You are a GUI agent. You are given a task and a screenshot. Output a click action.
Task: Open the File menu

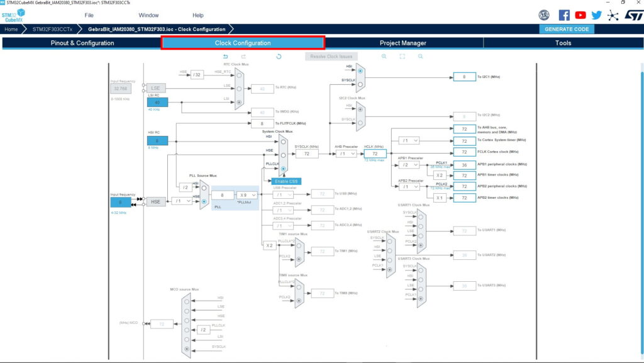click(x=89, y=15)
